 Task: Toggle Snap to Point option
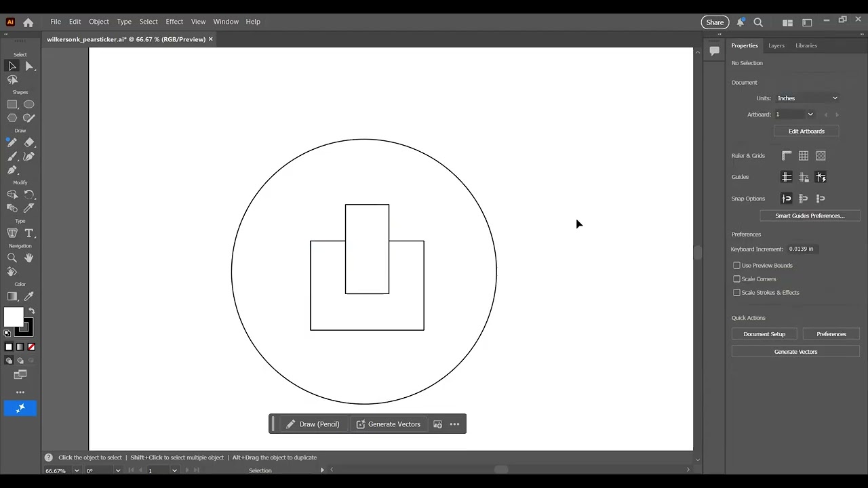point(787,199)
